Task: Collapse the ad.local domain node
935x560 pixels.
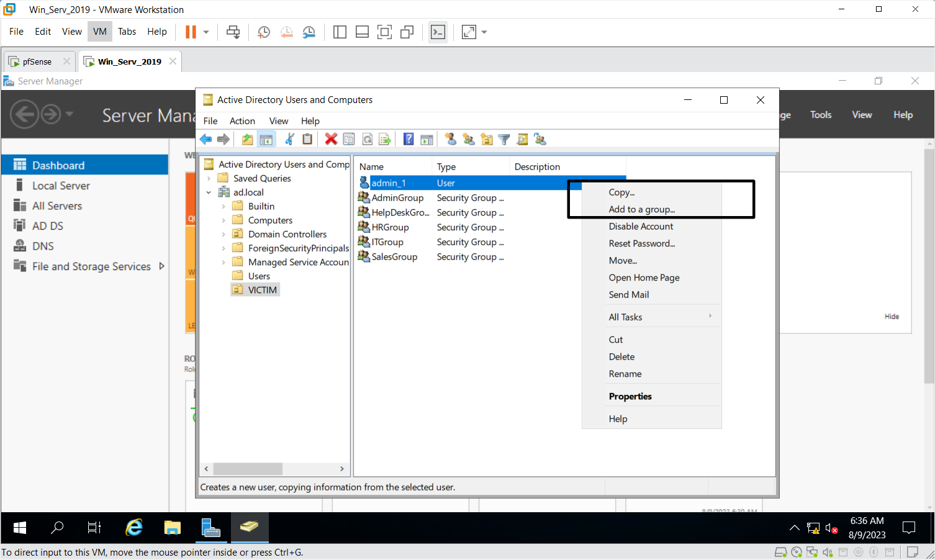Action: 209,192
